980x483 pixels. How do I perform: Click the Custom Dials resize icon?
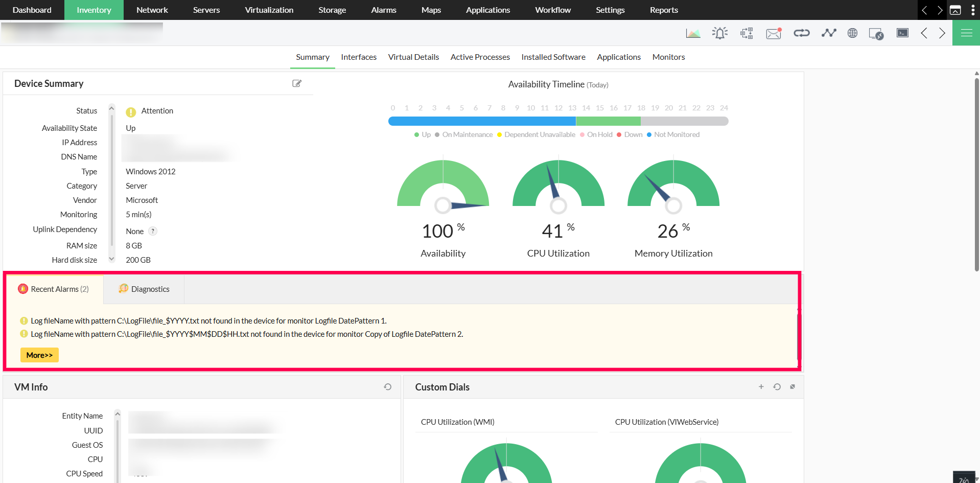pyautogui.click(x=792, y=387)
